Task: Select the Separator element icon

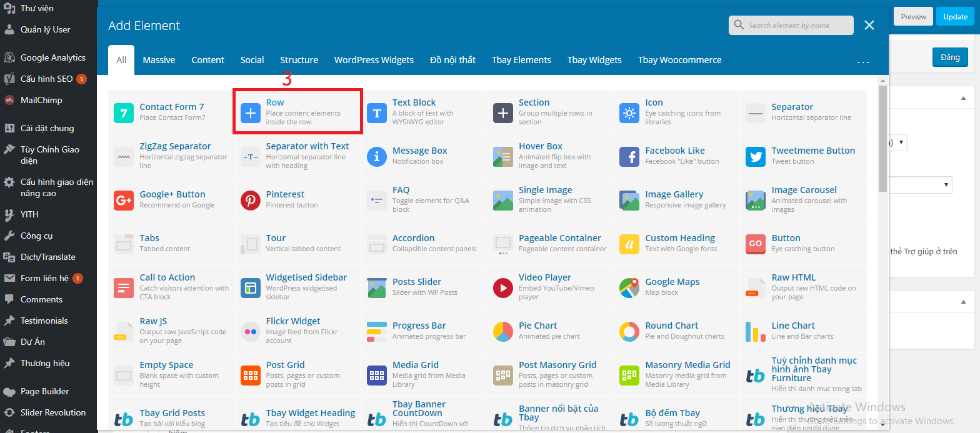Action: [x=756, y=113]
